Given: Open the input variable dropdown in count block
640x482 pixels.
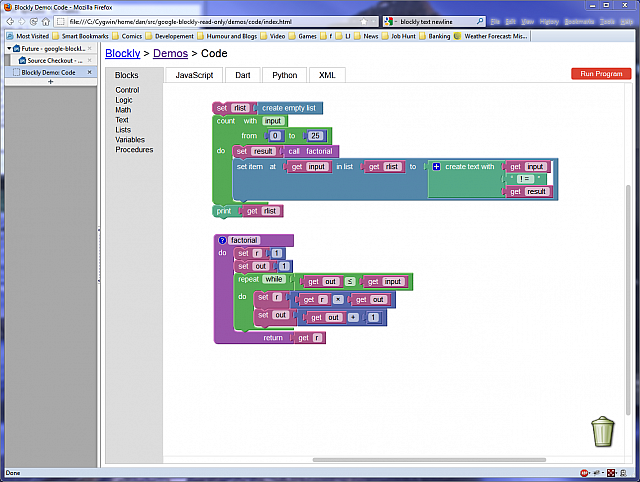Looking at the screenshot, I should 273,121.
